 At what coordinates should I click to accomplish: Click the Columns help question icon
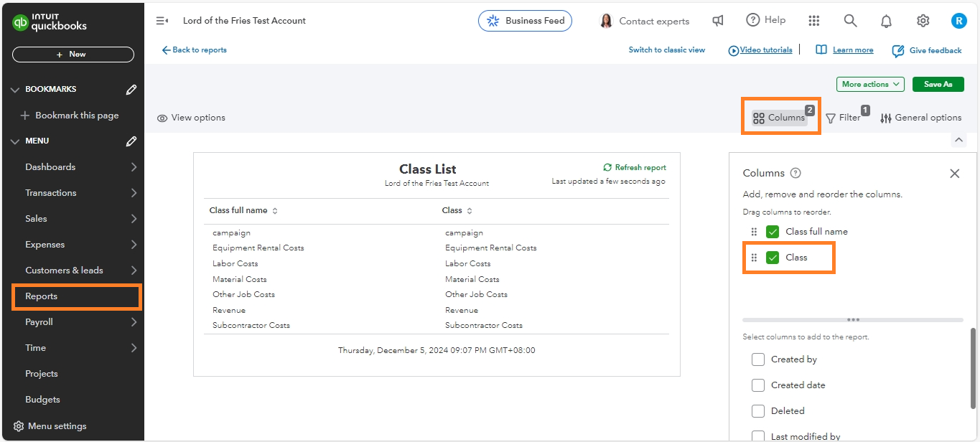click(x=795, y=173)
